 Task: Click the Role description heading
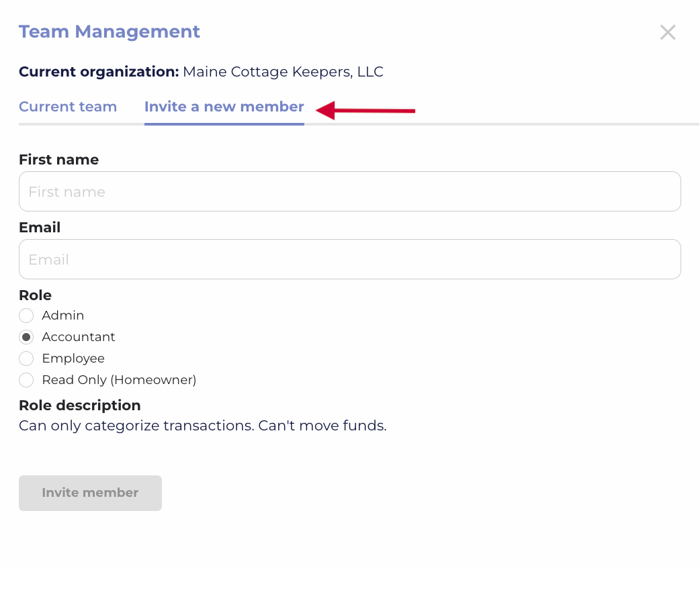tap(80, 406)
